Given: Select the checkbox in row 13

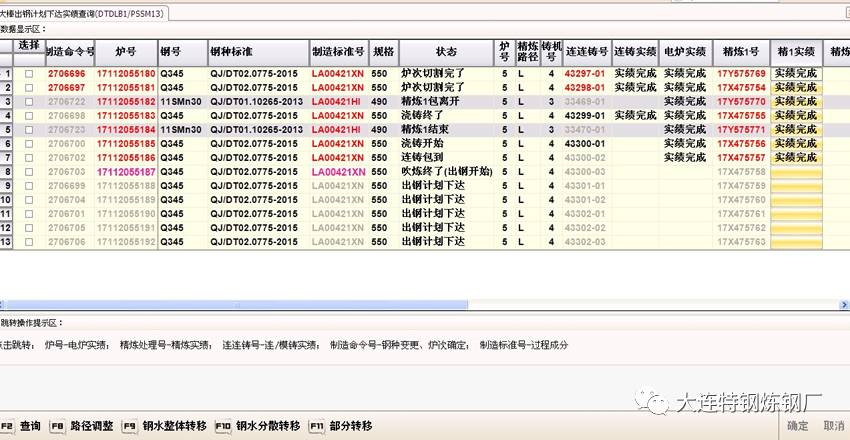Looking at the screenshot, I should point(29,242).
